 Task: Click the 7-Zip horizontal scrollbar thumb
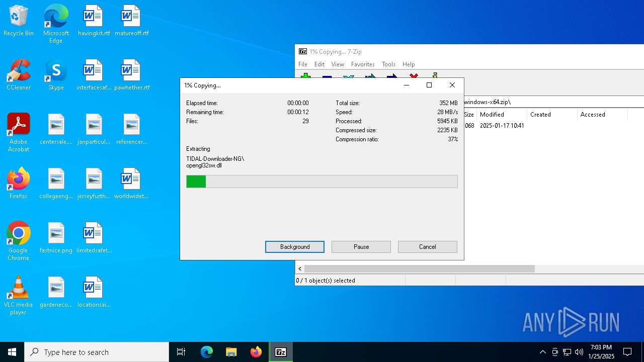click(x=419, y=269)
